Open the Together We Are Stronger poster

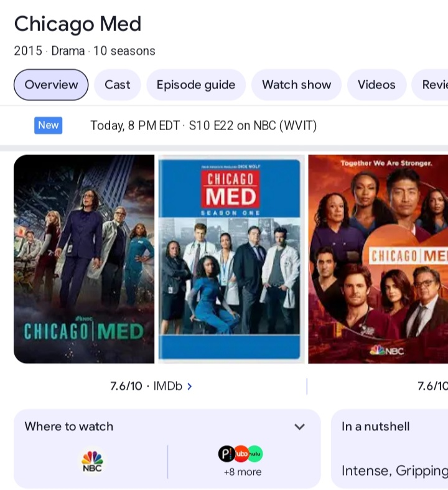pos(378,259)
